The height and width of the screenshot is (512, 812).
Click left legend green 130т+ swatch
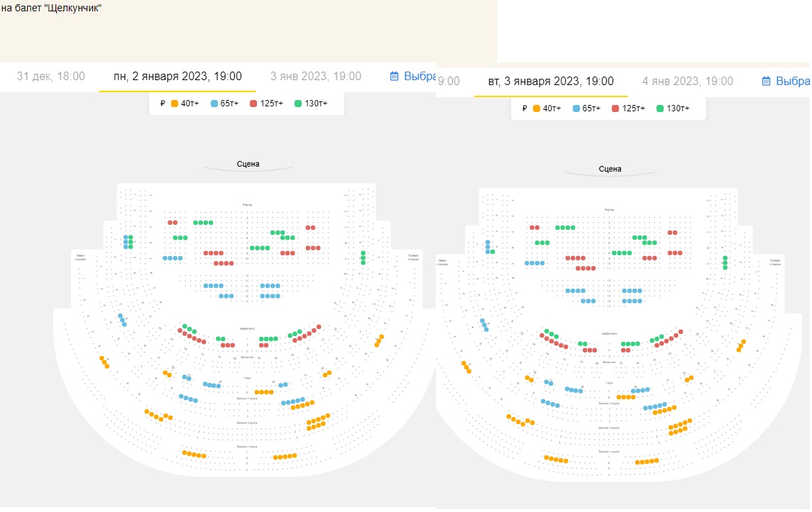(x=298, y=104)
